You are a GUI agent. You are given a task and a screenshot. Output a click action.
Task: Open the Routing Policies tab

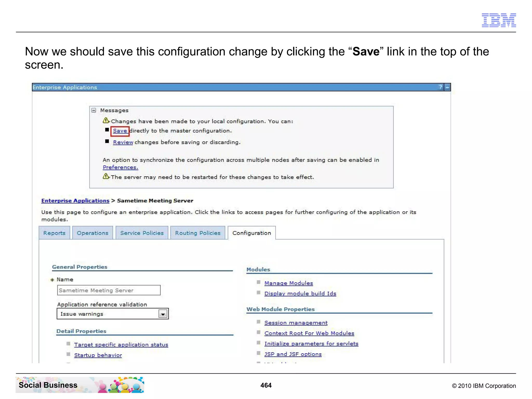198,233
